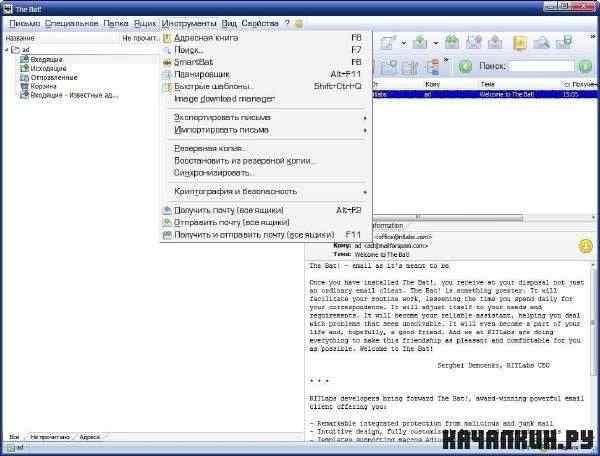Click the person icon in second toolbar
Viewport: 600px width, 456px height.
[433, 67]
